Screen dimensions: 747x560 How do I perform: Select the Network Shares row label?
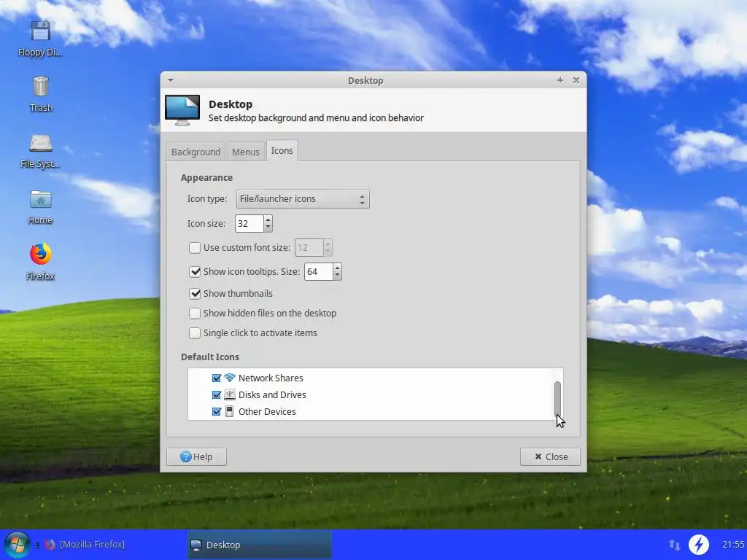point(271,378)
